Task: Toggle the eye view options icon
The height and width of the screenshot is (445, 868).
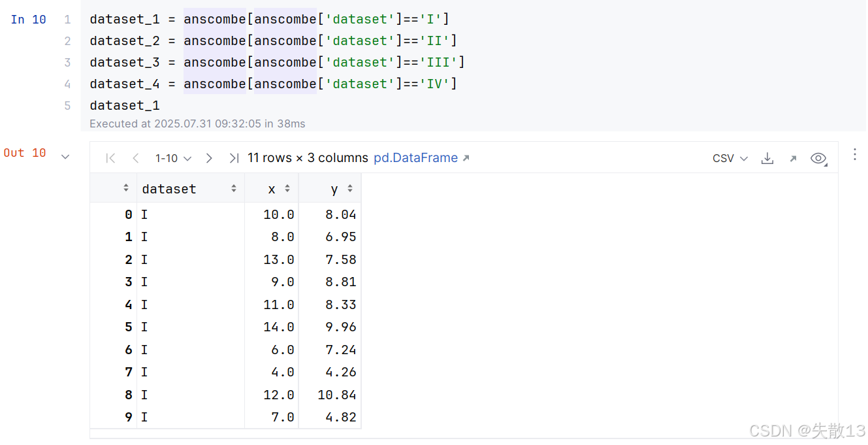Action: pos(818,158)
